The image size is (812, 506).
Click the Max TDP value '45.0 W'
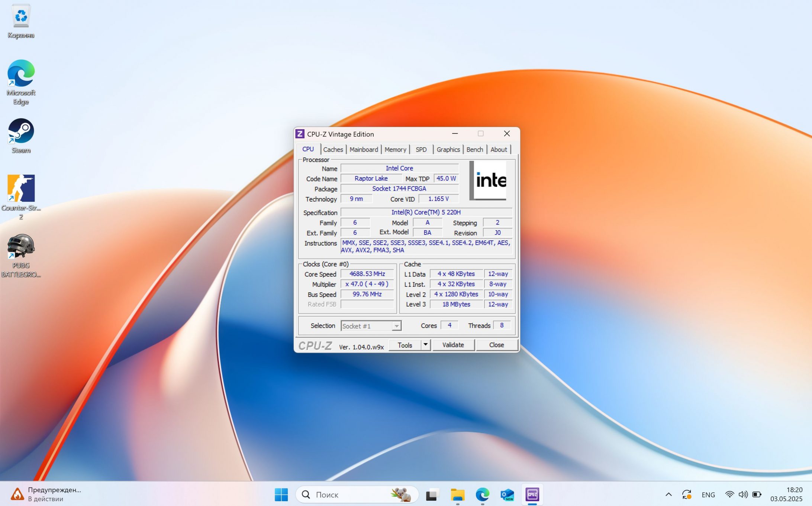click(446, 178)
